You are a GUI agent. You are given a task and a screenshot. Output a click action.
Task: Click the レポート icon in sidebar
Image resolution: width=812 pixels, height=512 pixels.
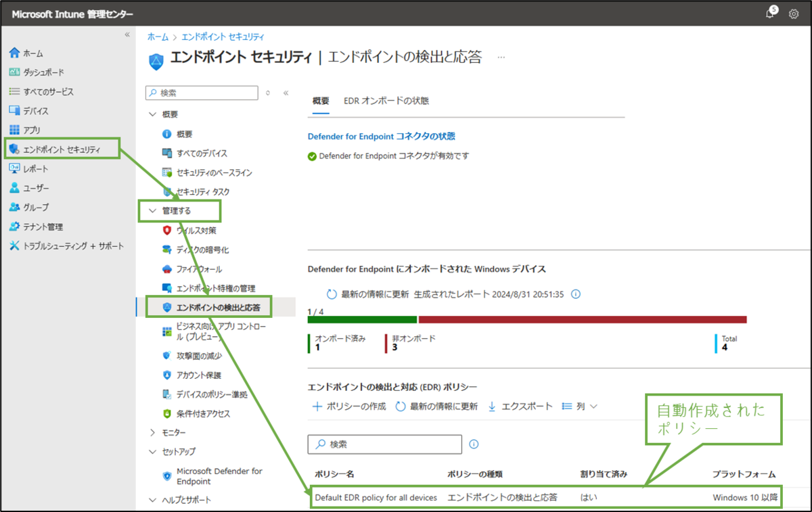tap(14, 168)
